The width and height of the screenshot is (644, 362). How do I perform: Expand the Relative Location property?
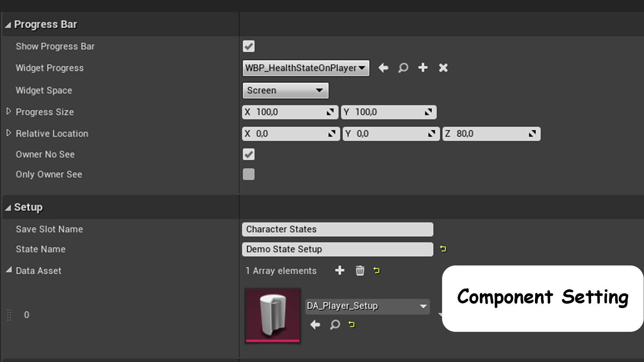tap(9, 133)
